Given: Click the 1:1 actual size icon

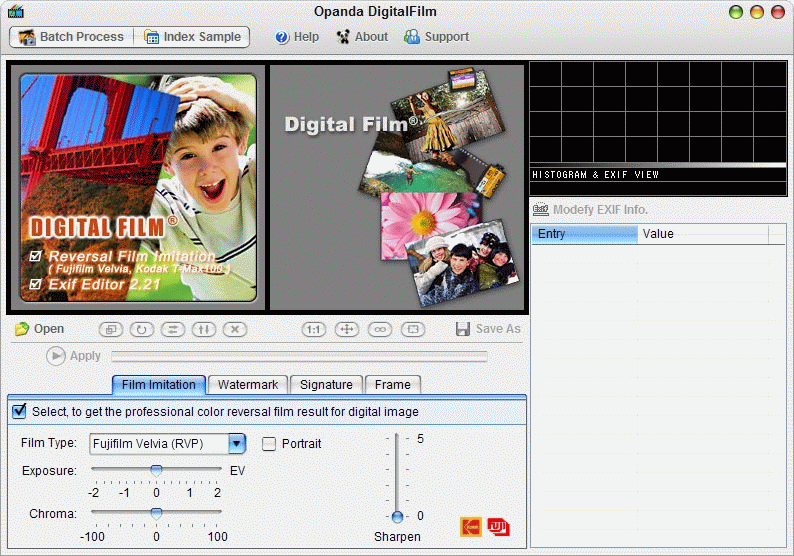Looking at the screenshot, I should [314, 330].
